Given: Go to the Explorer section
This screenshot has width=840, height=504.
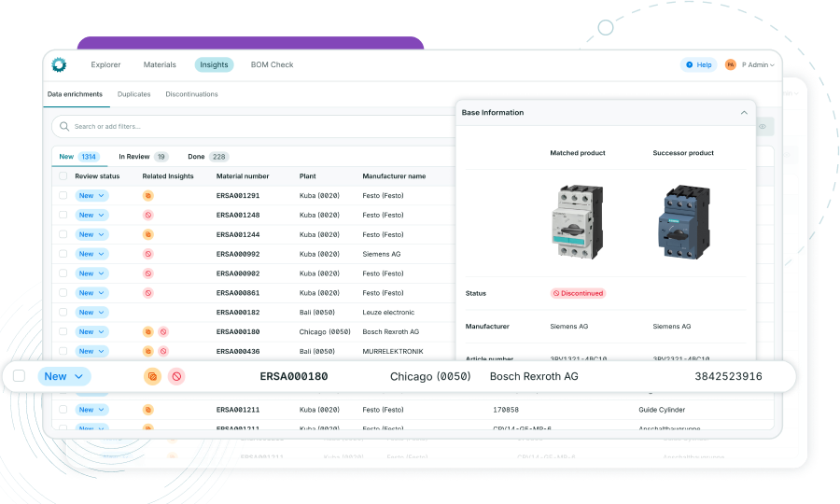Looking at the screenshot, I should tap(105, 64).
